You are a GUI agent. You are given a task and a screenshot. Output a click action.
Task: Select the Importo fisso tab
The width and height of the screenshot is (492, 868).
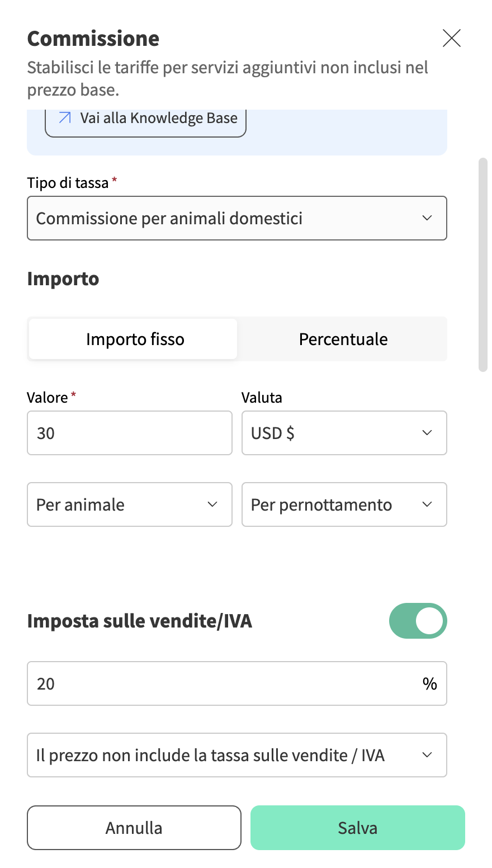click(x=134, y=339)
